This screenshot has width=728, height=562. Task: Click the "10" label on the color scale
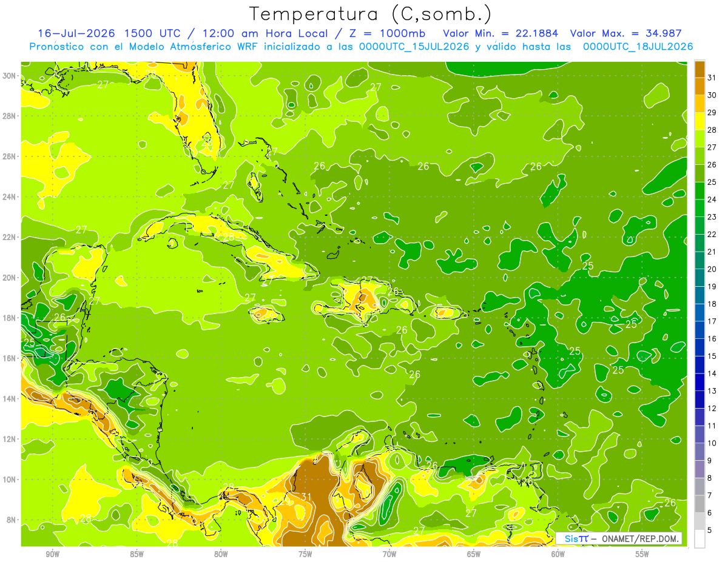click(x=712, y=443)
